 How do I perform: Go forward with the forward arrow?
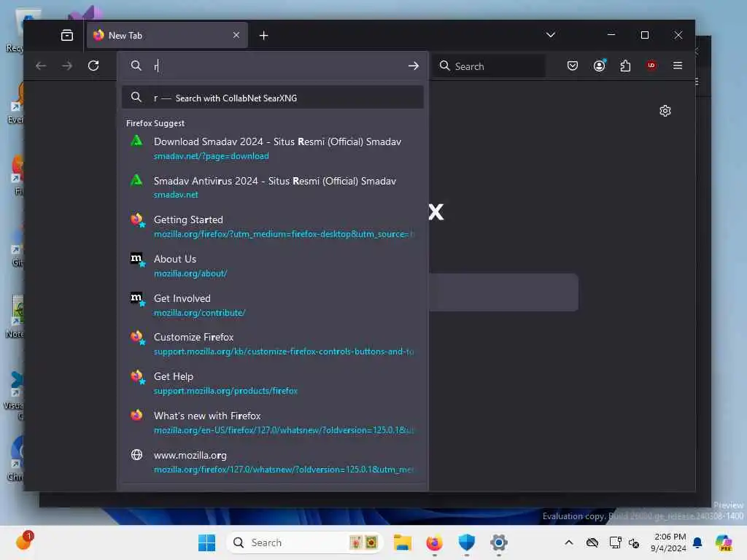pyautogui.click(x=67, y=66)
